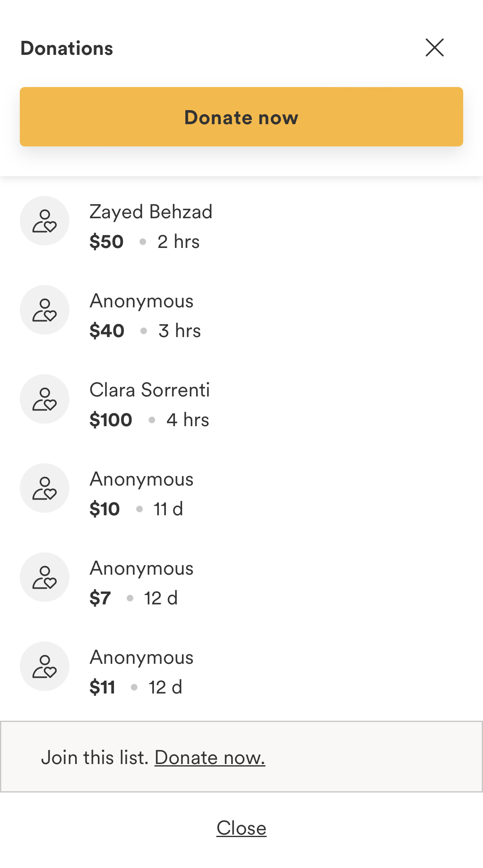The height and width of the screenshot is (868, 483).
Task: Click the Anonymous name above the $40 donation
Action: click(142, 302)
